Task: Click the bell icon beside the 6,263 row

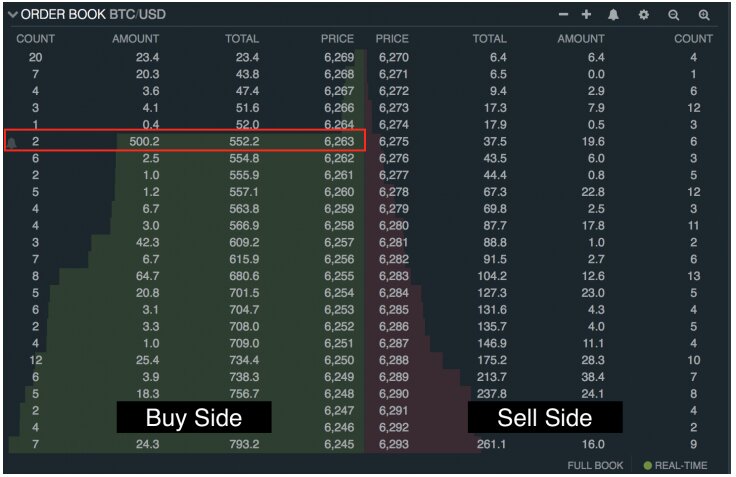Action: click(x=12, y=142)
